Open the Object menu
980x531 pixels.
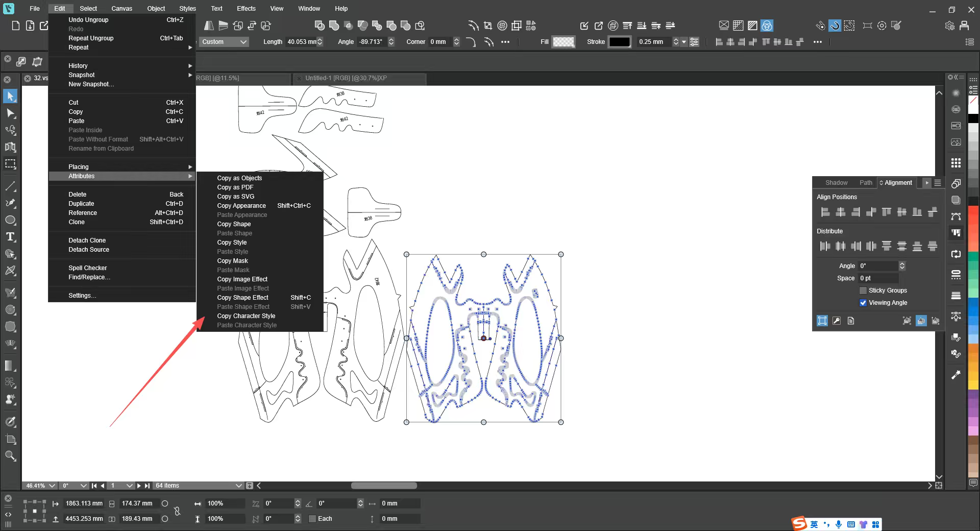click(x=156, y=9)
